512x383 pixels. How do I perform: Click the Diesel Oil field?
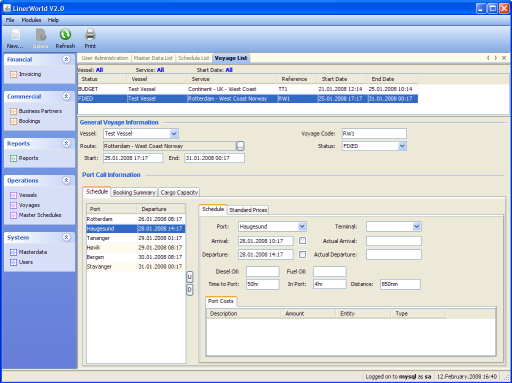pos(263,272)
